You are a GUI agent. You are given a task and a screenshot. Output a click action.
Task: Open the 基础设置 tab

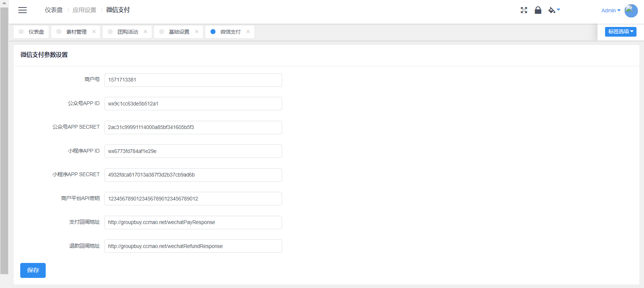[179, 32]
